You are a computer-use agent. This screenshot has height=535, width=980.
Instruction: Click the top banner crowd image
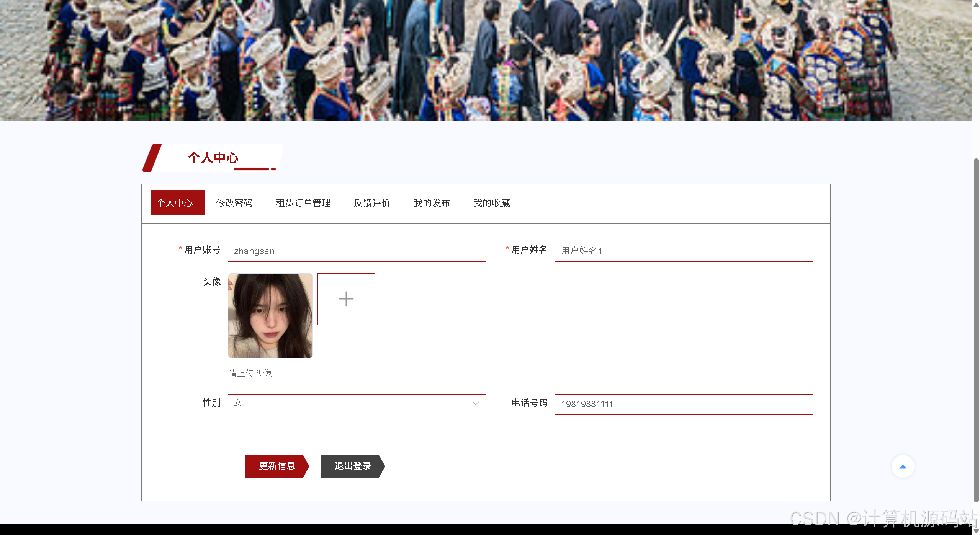486,60
